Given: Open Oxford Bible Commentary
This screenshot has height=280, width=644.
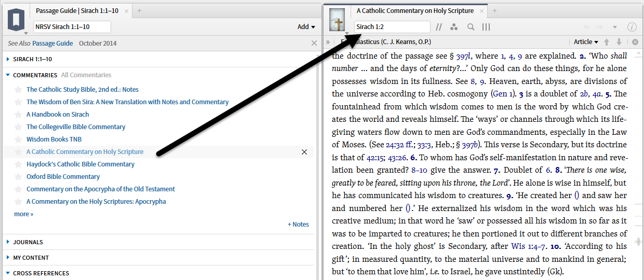Looking at the screenshot, I should 63,177.
